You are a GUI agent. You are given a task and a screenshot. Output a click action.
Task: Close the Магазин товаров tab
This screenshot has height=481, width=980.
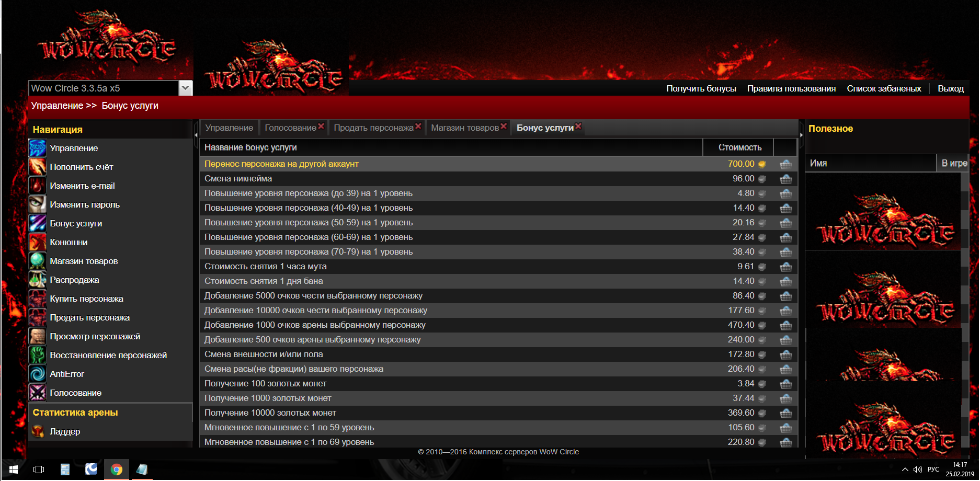pos(504,127)
